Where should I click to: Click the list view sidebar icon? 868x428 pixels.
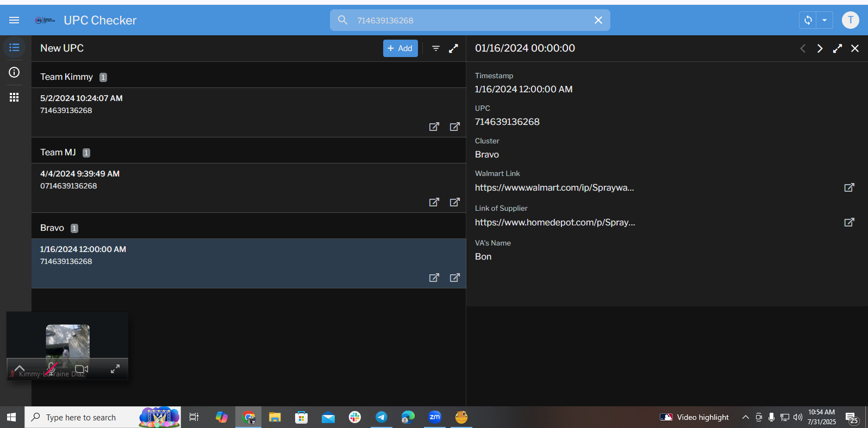tap(14, 48)
